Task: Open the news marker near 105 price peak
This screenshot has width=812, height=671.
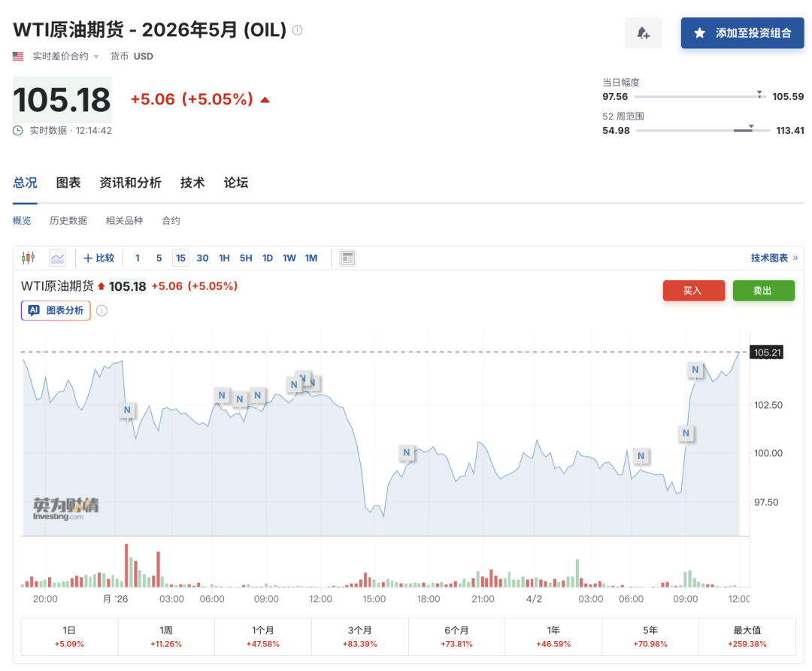Action: [695, 370]
